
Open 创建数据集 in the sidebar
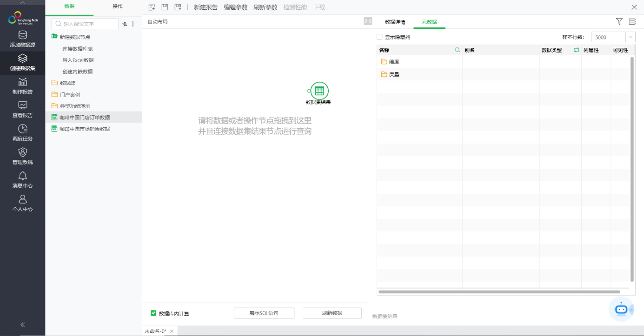[22, 63]
